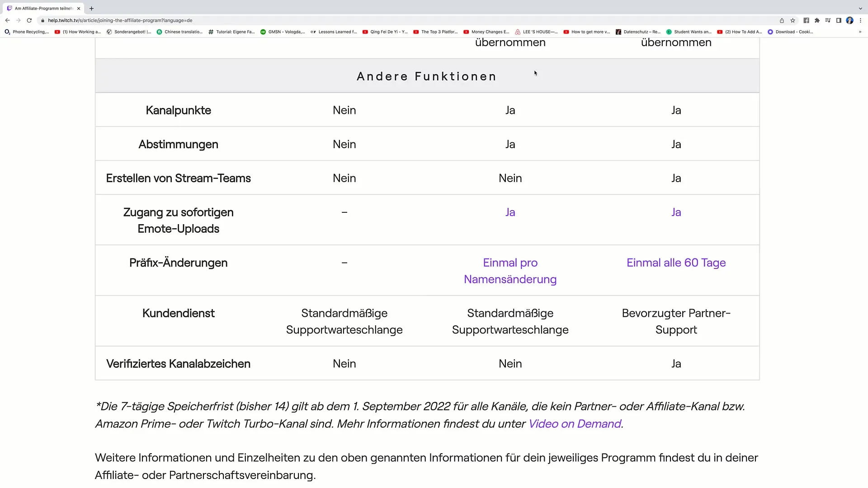Follow the Video on Demand link

coord(575,424)
